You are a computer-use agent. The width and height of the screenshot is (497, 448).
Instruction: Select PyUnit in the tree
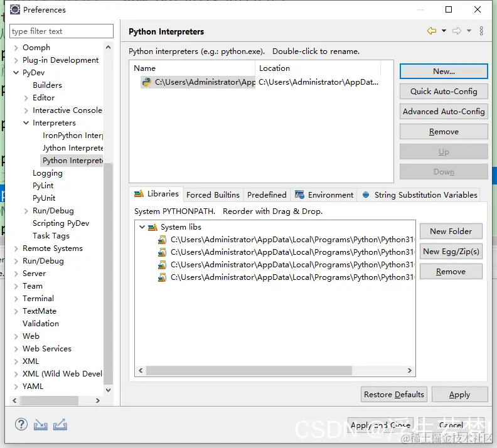tap(44, 198)
